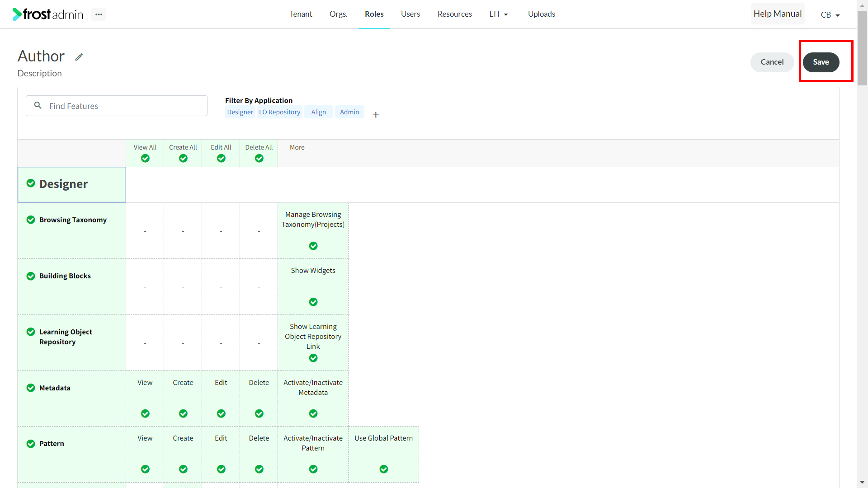Viewport: 868px width, 488px height.
Task: Click the frost admin logo
Action: [x=48, y=14]
